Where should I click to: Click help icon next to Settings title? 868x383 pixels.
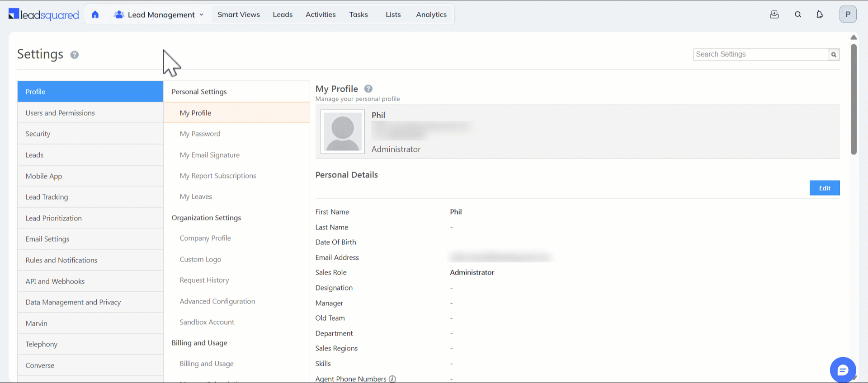tap(75, 55)
